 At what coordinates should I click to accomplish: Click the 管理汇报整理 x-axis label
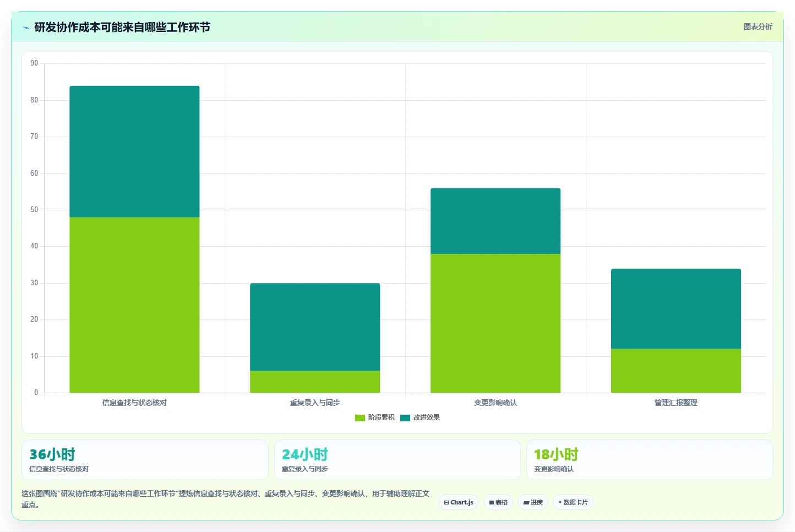[x=676, y=403]
